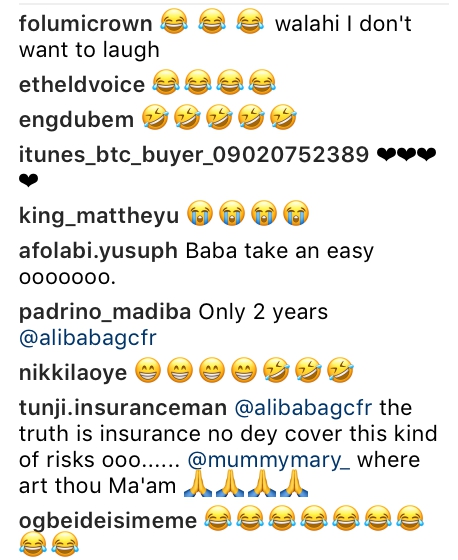Tap the tunji.insuranceman username

(123, 408)
